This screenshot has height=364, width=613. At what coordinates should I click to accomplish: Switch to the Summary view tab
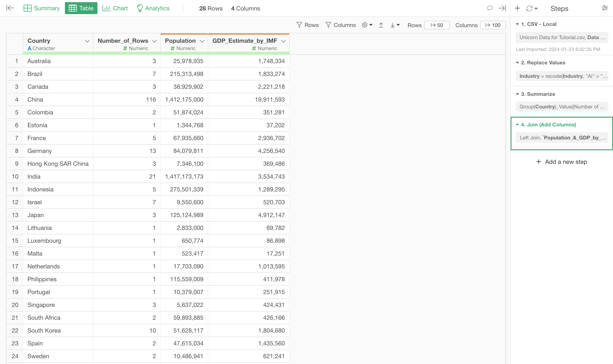42,8
